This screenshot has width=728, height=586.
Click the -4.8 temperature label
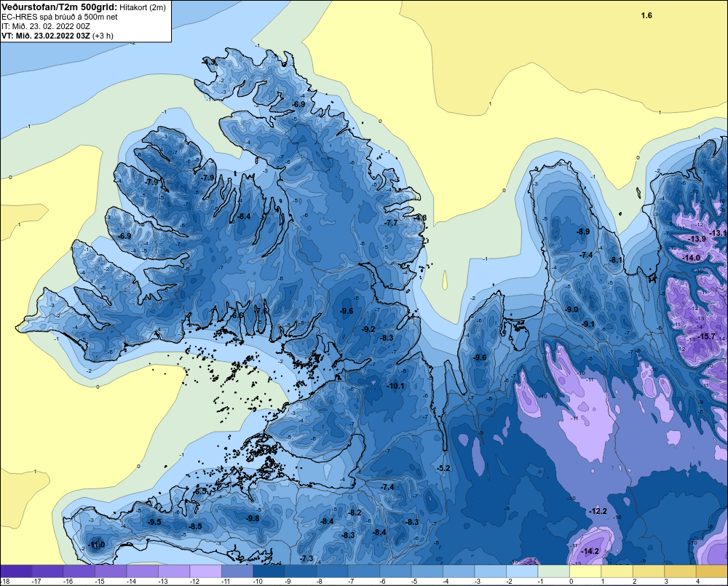[x=420, y=218]
